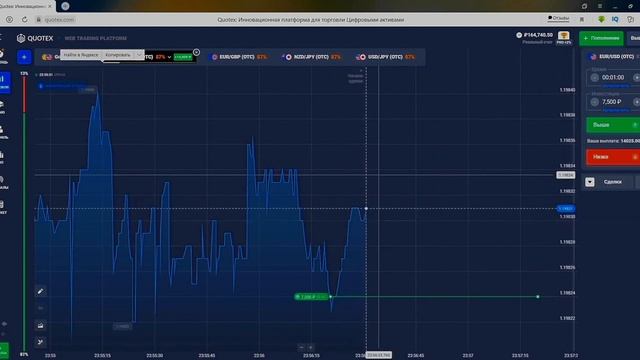Click the browser menu hamburger icon
This screenshot has height=360, width=640.
(600, 6)
